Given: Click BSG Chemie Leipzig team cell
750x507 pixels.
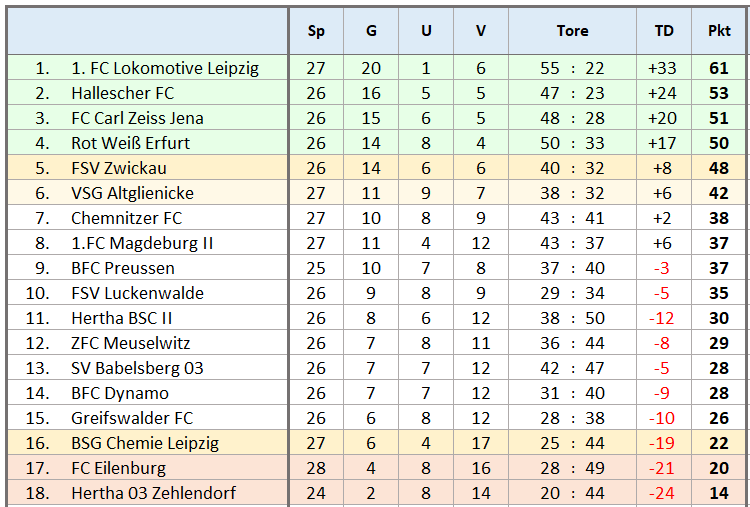Looking at the screenshot, I should point(145,443).
